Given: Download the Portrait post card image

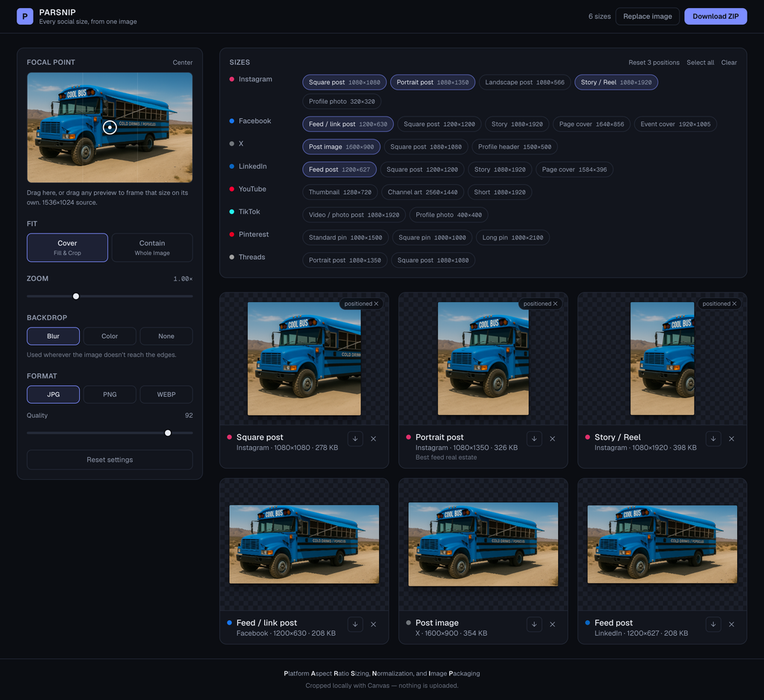Looking at the screenshot, I should pos(534,439).
